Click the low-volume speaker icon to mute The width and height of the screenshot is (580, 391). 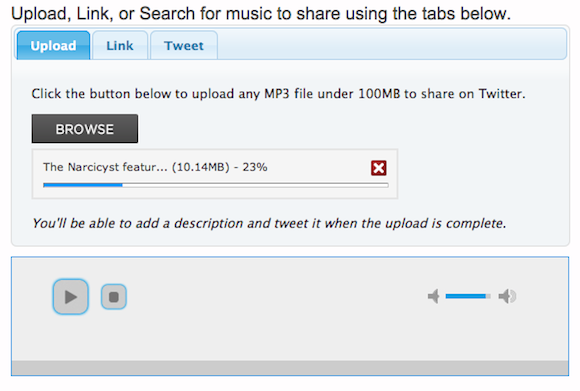434,296
